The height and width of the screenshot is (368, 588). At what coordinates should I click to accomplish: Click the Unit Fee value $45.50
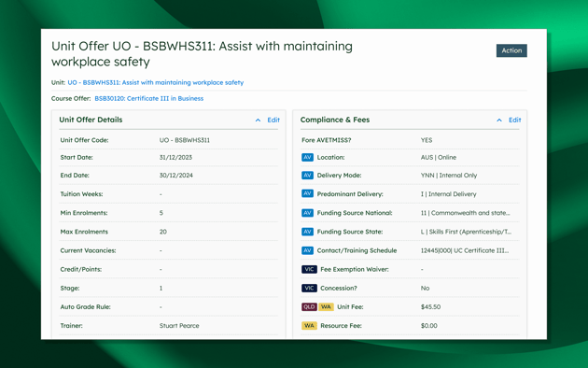[x=430, y=307]
